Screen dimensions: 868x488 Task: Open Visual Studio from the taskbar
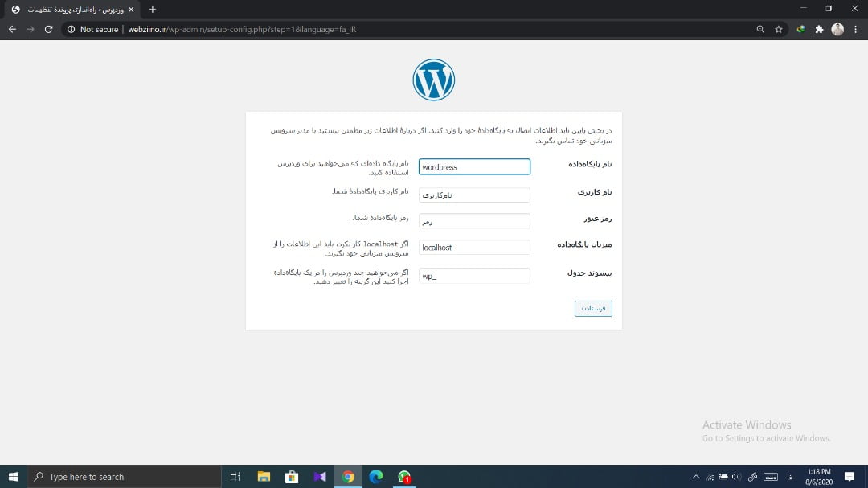tap(320, 477)
